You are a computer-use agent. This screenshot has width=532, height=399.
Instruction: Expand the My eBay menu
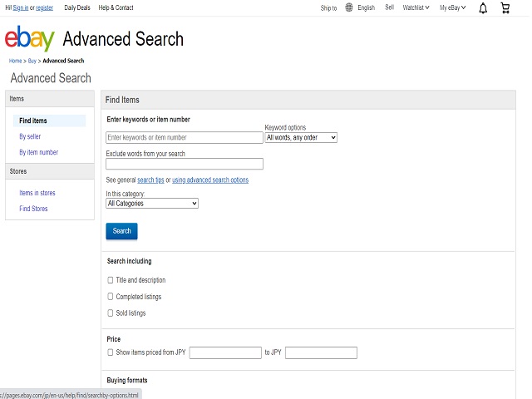click(452, 7)
